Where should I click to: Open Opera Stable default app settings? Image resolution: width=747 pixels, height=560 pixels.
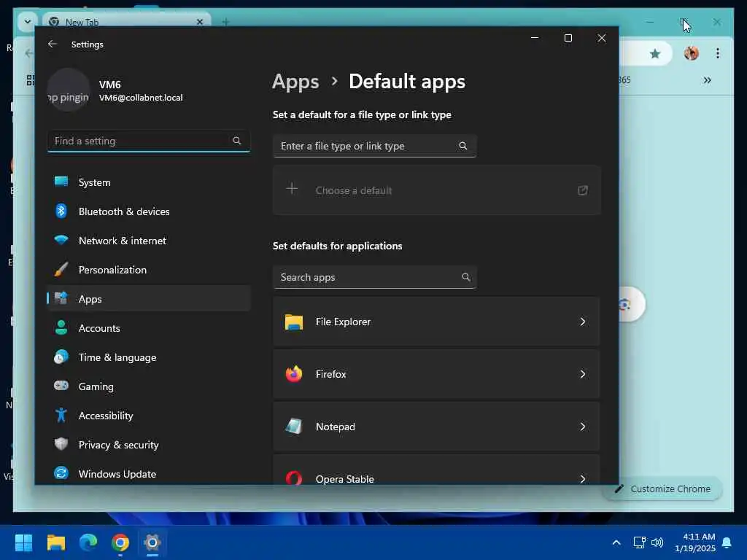(x=436, y=470)
